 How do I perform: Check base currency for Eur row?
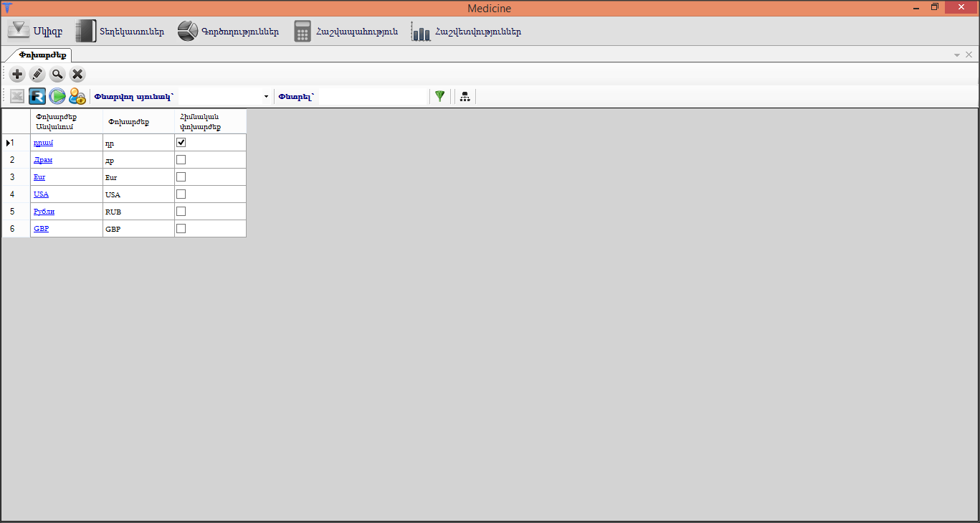click(x=181, y=176)
